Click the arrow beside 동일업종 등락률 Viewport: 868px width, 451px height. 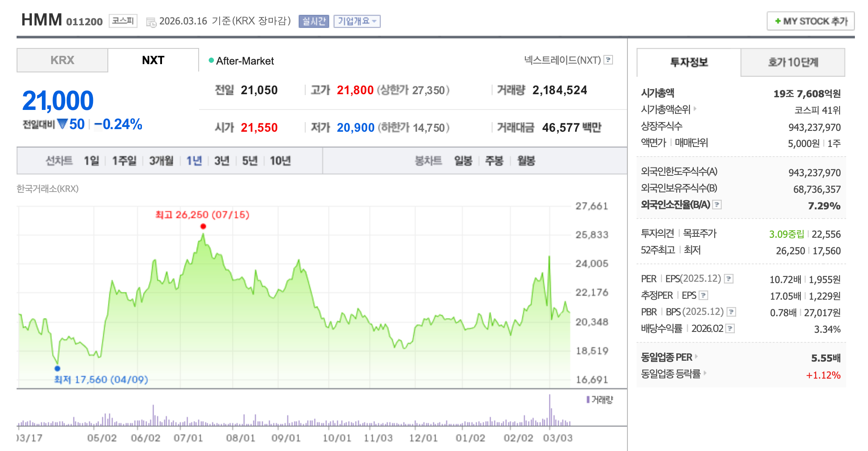tap(705, 373)
